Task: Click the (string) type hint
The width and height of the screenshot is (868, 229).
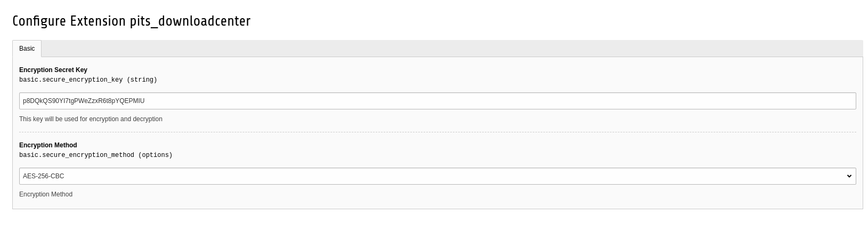Action: point(142,80)
